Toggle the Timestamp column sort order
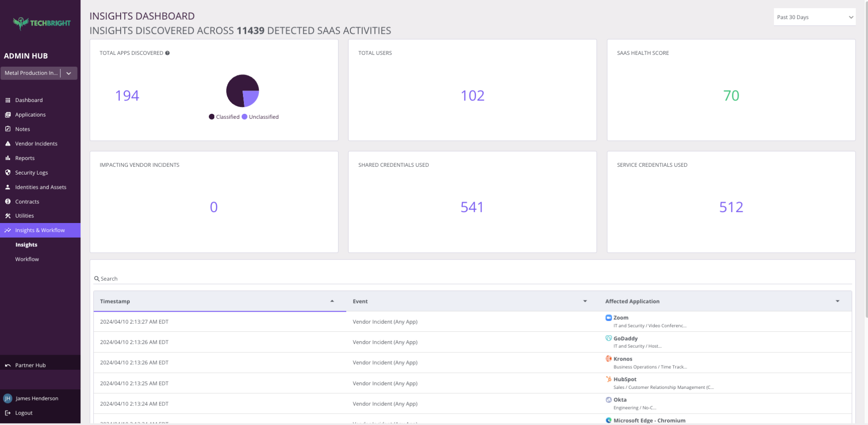Screen dimensions: 868x425 pos(332,301)
